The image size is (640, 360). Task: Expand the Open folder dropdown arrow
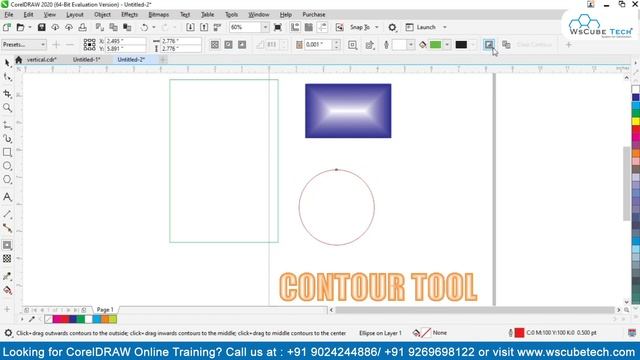[x=29, y=27]
